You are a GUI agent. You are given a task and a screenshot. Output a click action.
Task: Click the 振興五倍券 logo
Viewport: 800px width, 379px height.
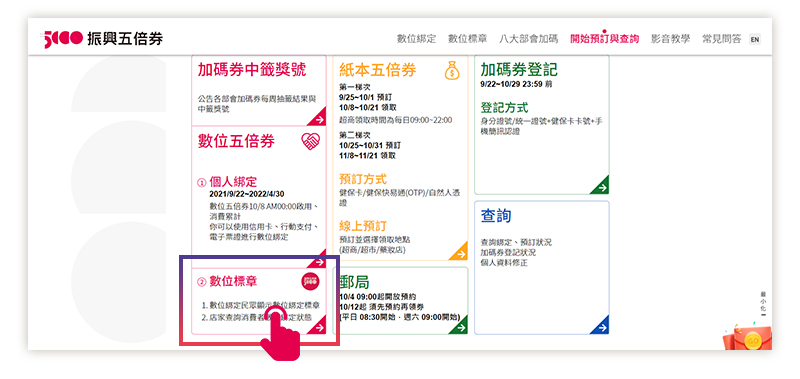tap(103, 39)
